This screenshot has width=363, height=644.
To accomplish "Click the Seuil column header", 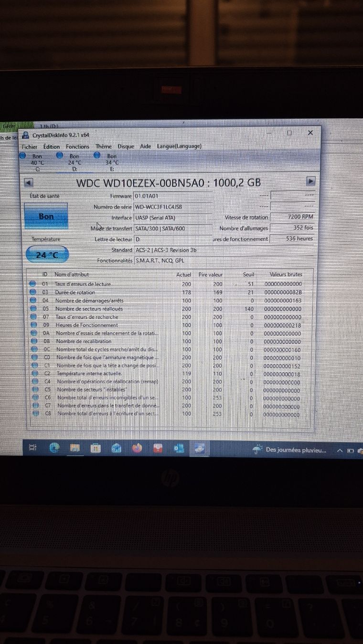I will pyautogui.click(x=248, y=275).
